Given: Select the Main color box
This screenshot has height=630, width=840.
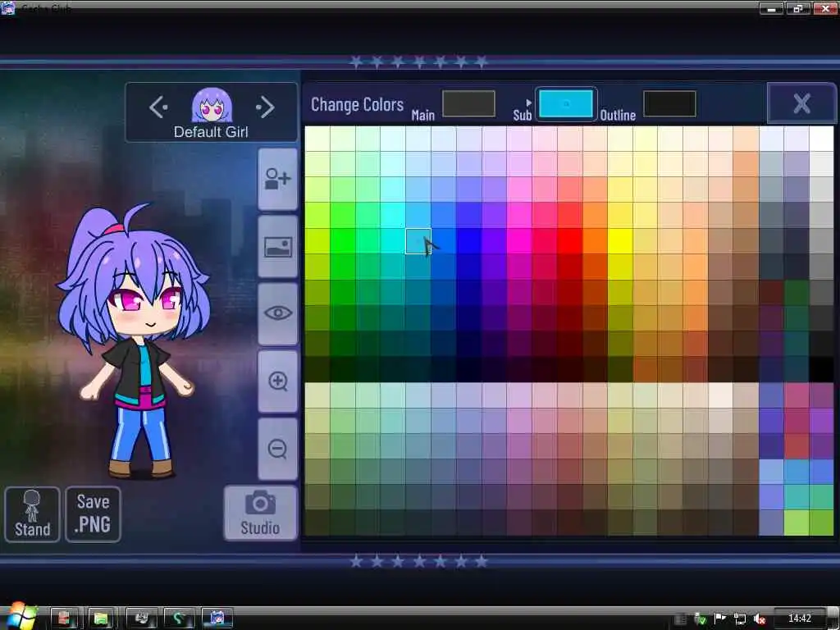Looking at the screenshot, I should point(468,103).
